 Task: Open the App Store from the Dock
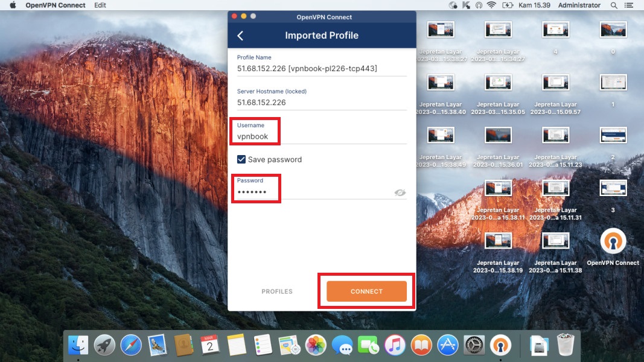pyautogui.click(x=448, y=345)
